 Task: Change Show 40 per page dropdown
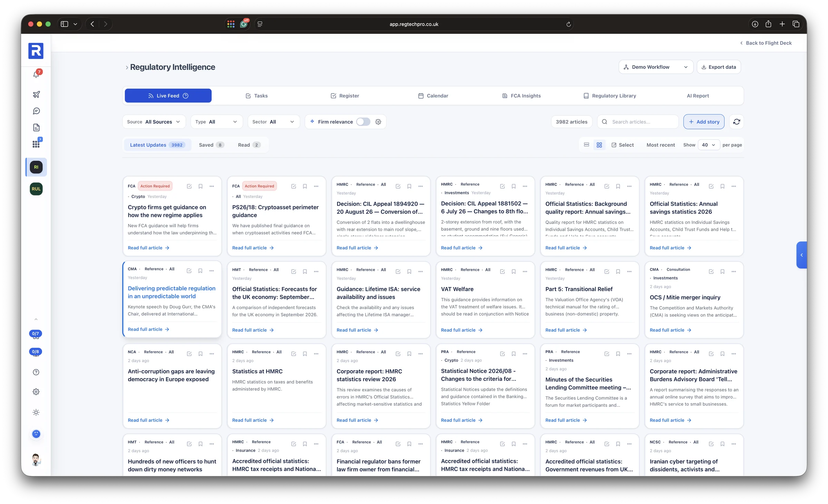click(709, 145)
